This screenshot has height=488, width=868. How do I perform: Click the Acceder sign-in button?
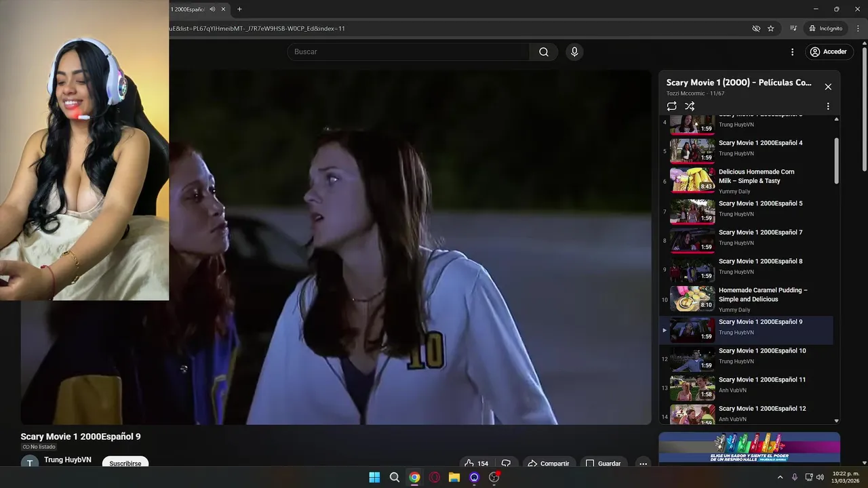[829, 52]
